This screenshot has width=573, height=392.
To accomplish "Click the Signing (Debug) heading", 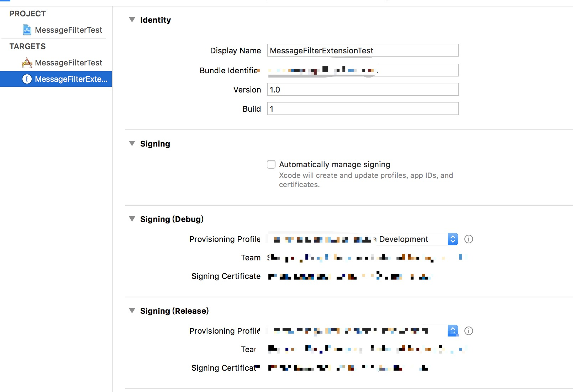I will (x=172, y=219).
